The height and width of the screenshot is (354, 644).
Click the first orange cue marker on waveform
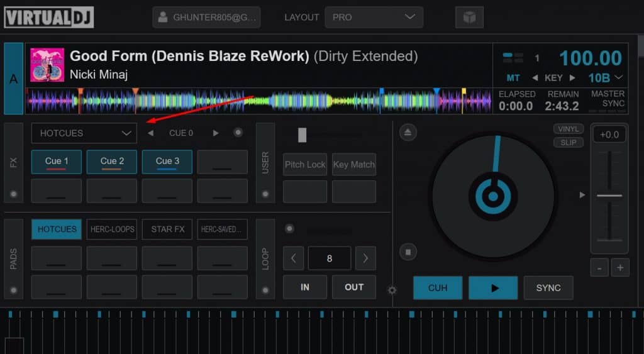click(80, 91)
